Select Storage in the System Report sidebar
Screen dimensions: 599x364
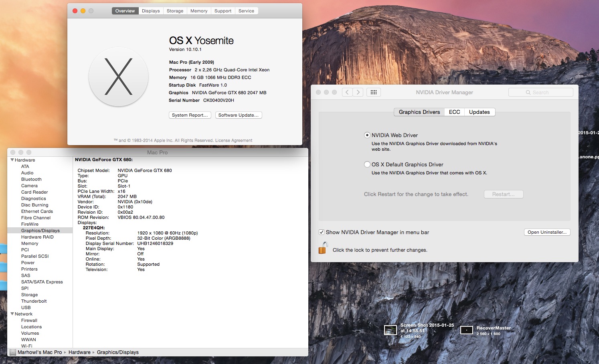tap(29, 295)
